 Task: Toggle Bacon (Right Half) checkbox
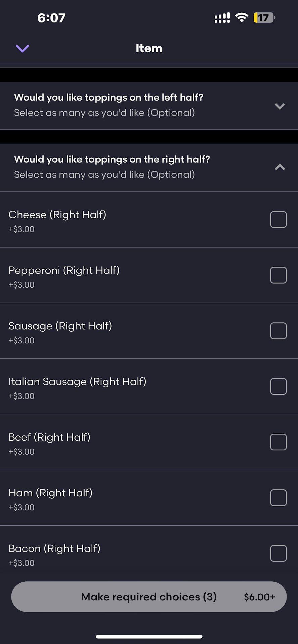pos(278,554)
